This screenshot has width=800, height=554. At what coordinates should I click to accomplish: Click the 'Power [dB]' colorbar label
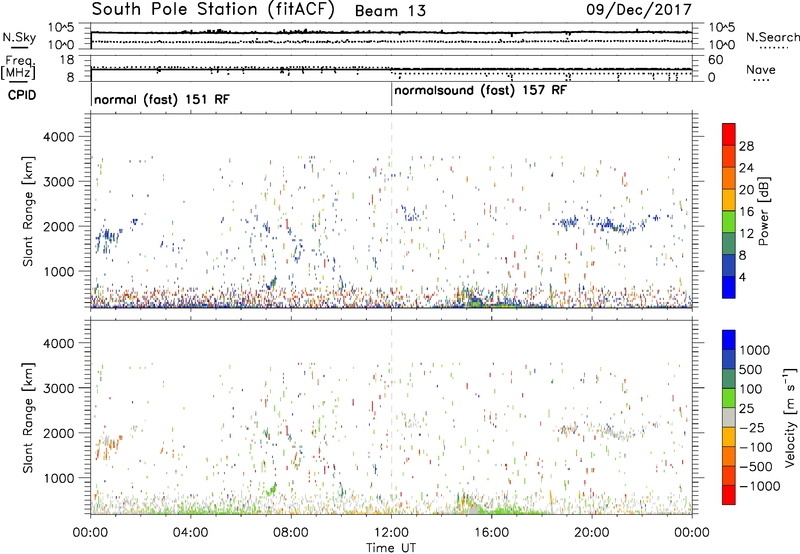[x=764, y=211]
